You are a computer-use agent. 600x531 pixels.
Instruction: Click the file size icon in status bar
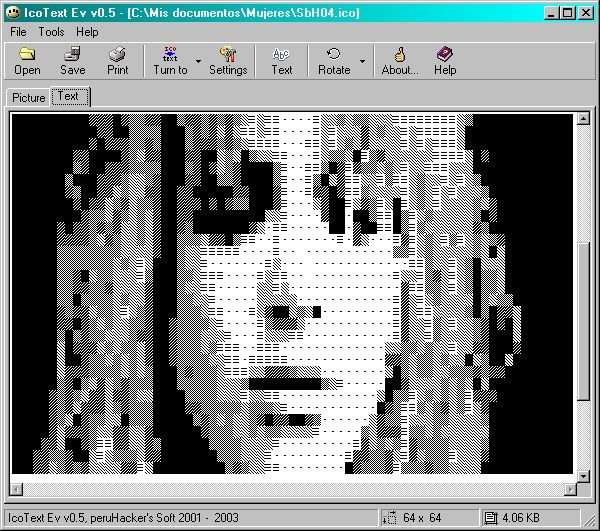(x=491, y=518)
